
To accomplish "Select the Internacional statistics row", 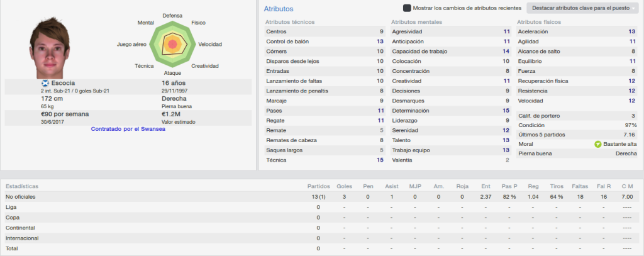I will point(321,238).
